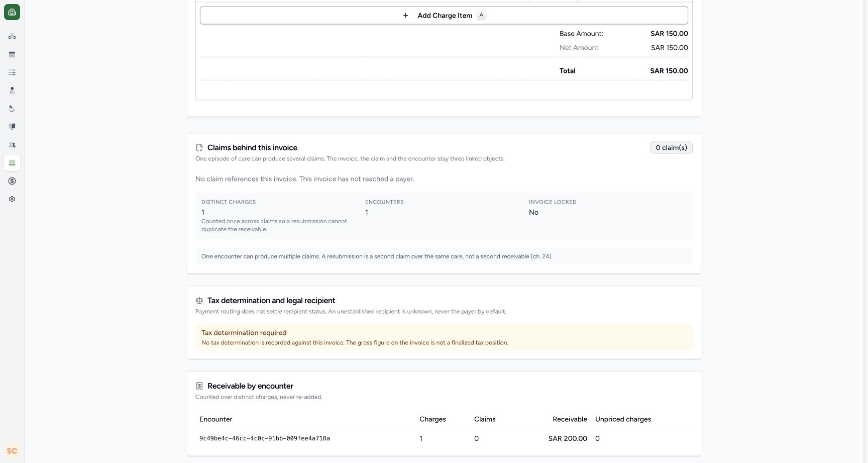The width and height of the screenshot is (868, 463).
Task: Select encounter ID 9c49be4c-46cc-4c0c-91bb-009fee4a718a
Action: pyautogui.click(x=265, y=438)
